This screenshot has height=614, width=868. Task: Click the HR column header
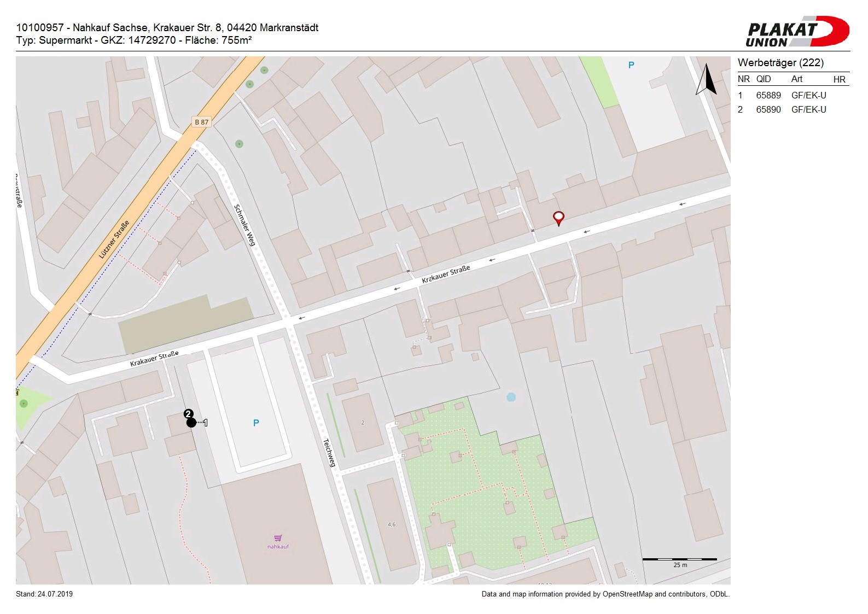pyautogui.click(x=839, y=79)
